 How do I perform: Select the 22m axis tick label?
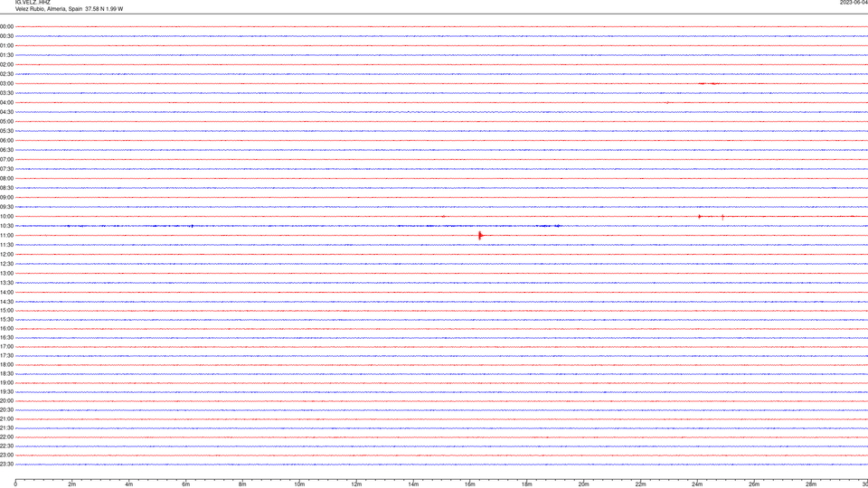point(640,484)
